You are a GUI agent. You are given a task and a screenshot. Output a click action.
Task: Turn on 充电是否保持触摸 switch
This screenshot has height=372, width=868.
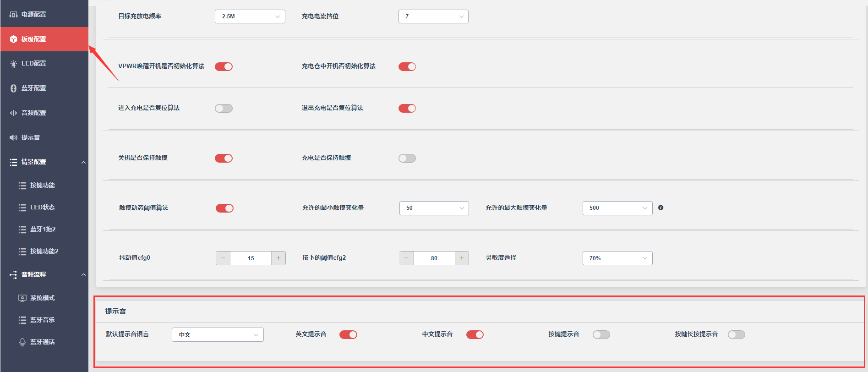tap(407, 158)
